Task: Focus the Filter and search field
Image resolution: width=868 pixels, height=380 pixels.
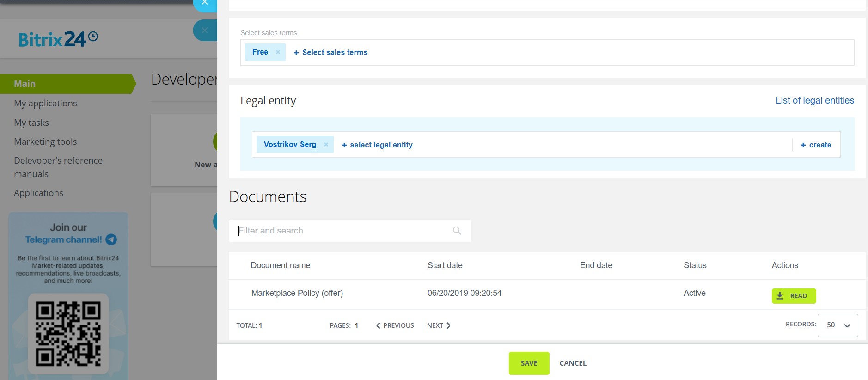Action: tap(342, 231)
